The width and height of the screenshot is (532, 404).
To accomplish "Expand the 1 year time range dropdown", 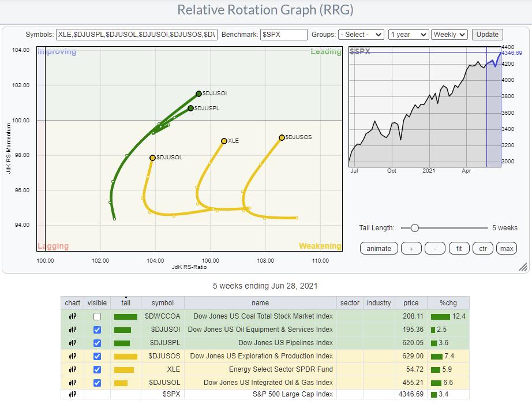I will point(409,35).
